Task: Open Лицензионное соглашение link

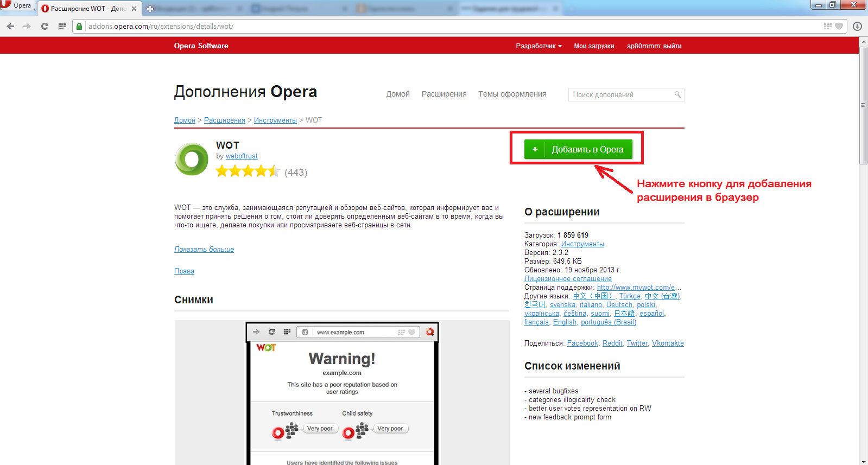Action: [x=568, y=279]
